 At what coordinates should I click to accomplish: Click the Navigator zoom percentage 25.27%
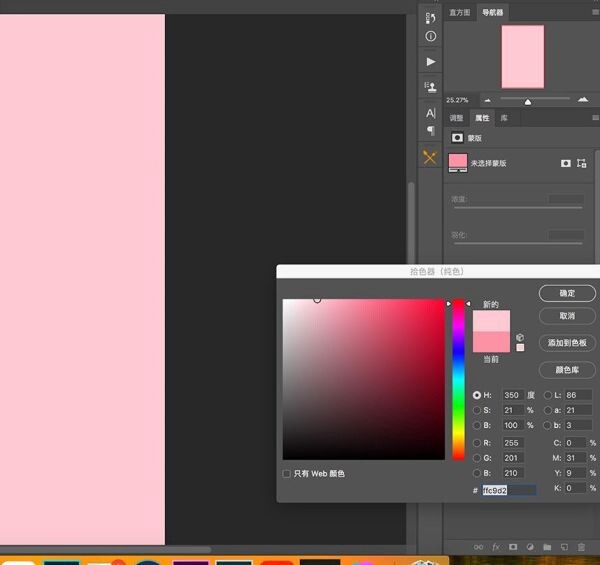click(x=457, y=100)
